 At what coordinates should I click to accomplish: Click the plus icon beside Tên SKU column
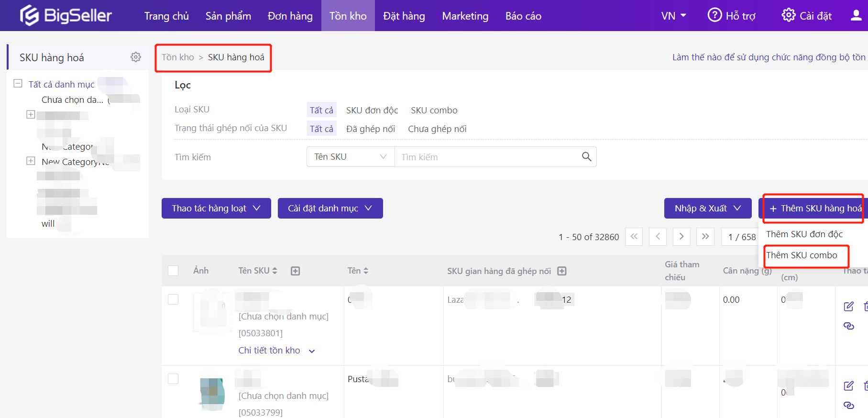coord(296,271)
